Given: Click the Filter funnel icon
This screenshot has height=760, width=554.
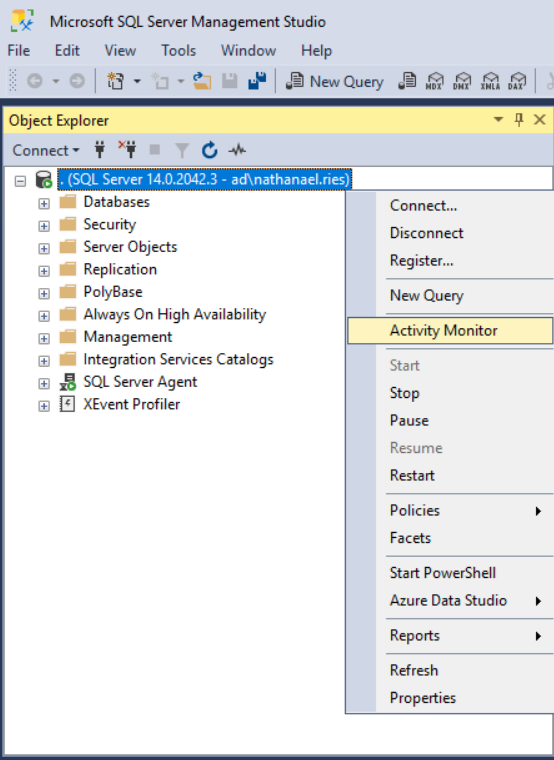Looking at the screenshot, I should [x=182, y=150].
